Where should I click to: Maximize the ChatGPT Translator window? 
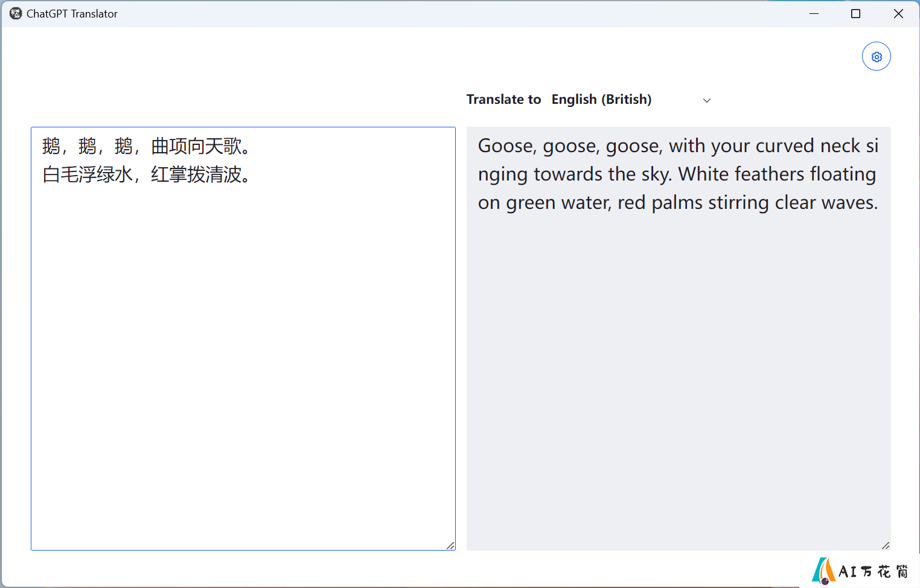855,13
